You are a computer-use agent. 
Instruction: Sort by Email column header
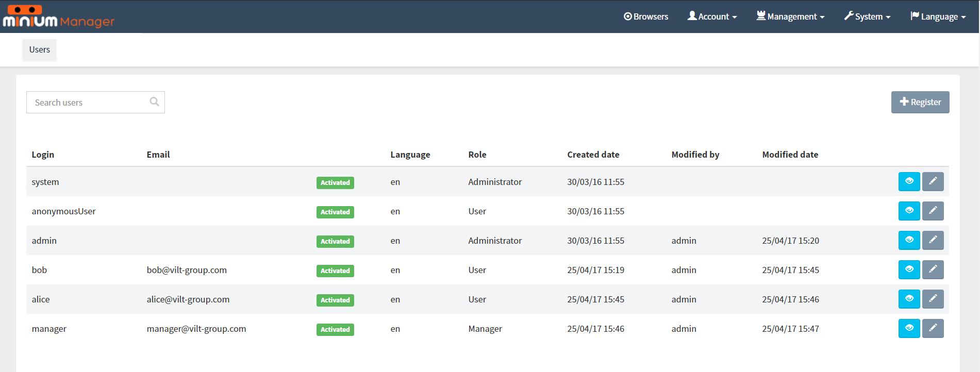[158, 155]
